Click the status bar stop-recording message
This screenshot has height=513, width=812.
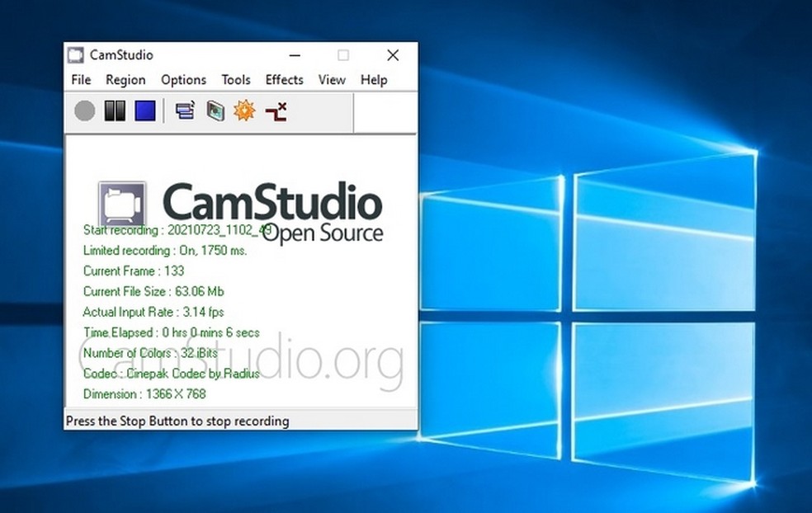point(177,421)
